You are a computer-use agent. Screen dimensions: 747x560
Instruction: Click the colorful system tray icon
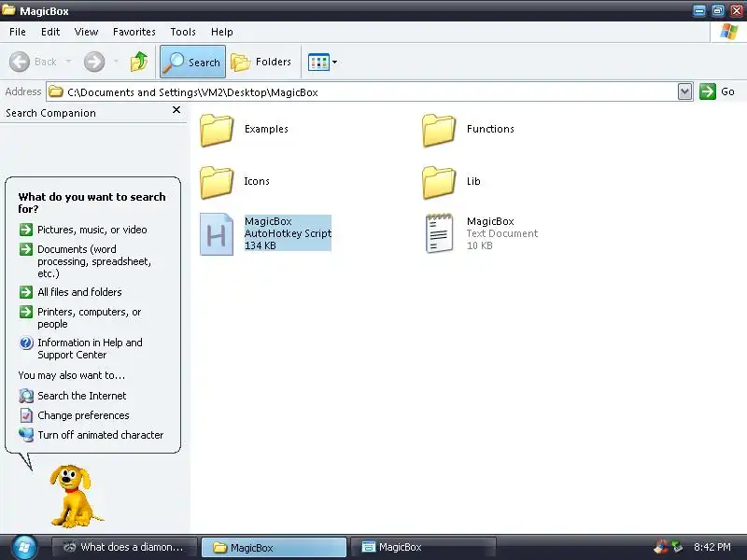pos(661,547)
